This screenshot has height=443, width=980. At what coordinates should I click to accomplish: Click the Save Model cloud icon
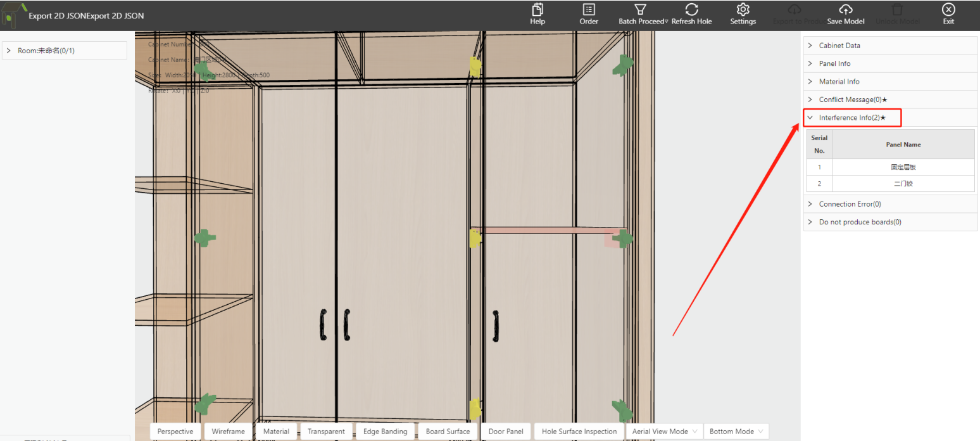pos(845,10)
